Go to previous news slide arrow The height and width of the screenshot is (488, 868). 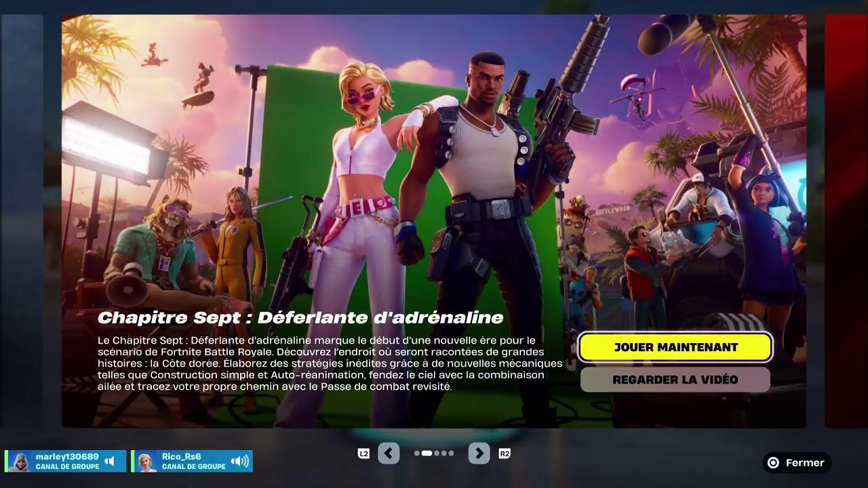click(389, 453)
